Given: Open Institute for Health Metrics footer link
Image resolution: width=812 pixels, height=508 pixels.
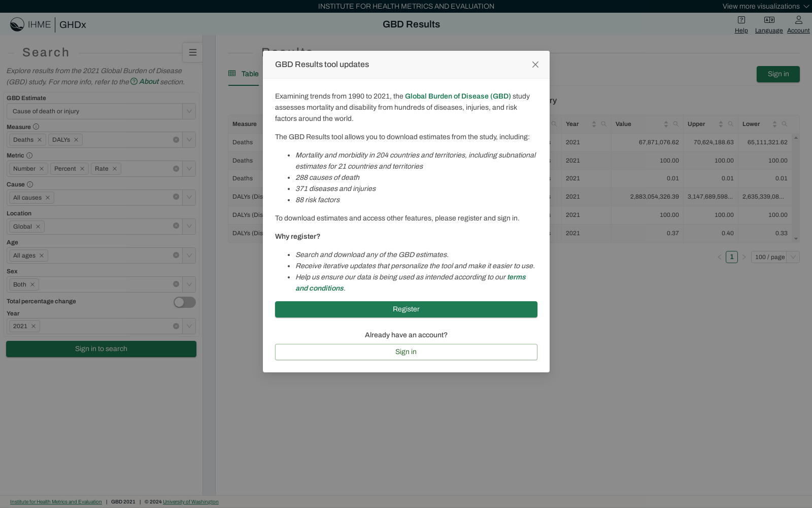Looking at the screenshot, I should click(56, 502).
